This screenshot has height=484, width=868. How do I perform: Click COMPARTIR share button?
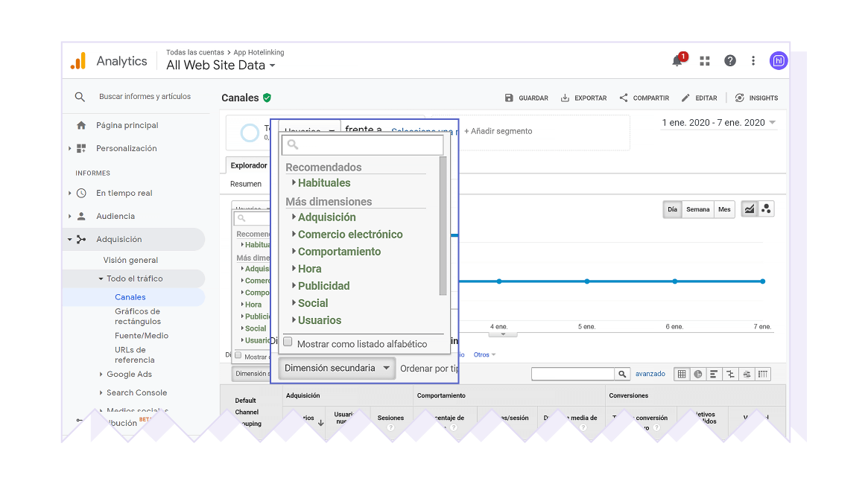pyautogui.click(x=644, y=98)
